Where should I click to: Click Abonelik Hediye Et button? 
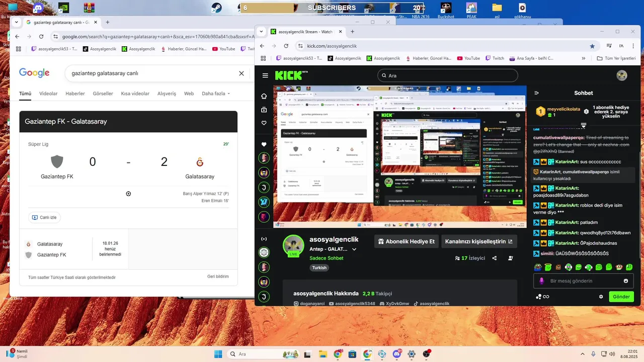pyautogui.click(x=407, y=241)
